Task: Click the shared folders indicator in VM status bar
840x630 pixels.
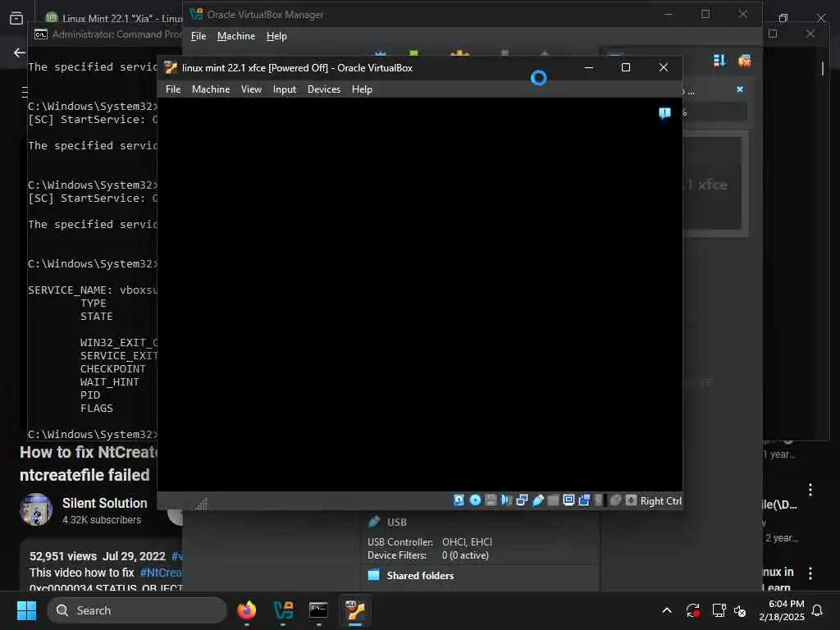Action: coord(554,500)
